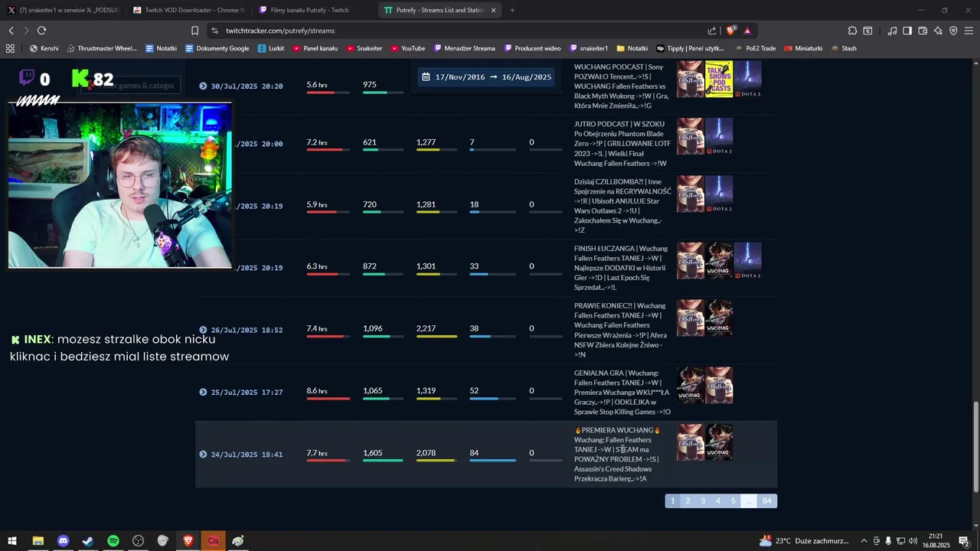980x551 pixels.
Task: Expand the 24/Jul/2025 18:41 stream row arrow
Action: (203, 454)
